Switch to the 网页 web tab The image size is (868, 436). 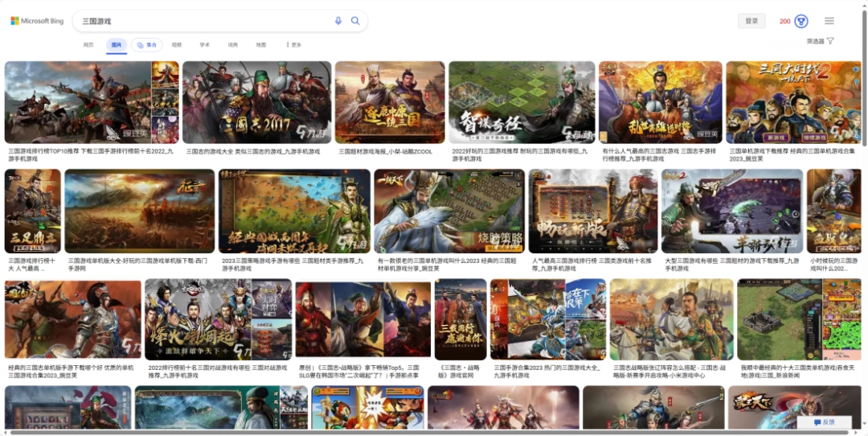click(x=88, y=45)
